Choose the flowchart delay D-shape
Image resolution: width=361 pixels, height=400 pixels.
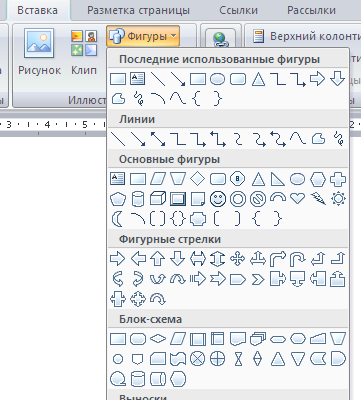[338, 359]
